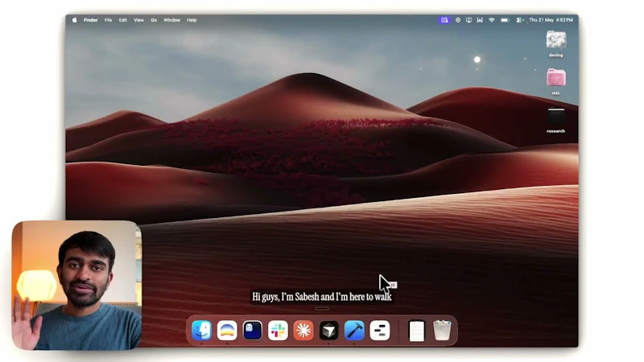This screenshot has width=644, height=362.
Task: Open the Apple menu
Action: (74, 19)
